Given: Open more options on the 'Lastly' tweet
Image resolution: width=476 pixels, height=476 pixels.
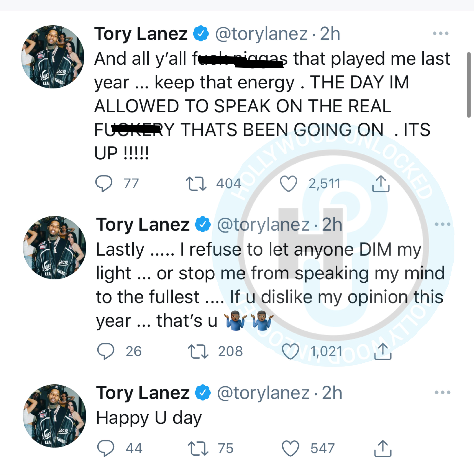Looking at the screenshot, I should (x=443, y=224).
